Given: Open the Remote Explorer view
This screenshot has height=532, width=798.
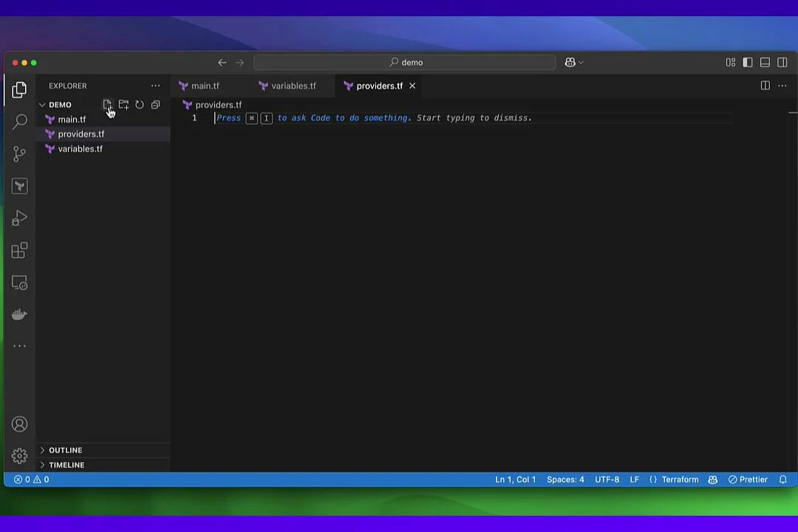Looking at the screenshot, I should tap(19, 282).
